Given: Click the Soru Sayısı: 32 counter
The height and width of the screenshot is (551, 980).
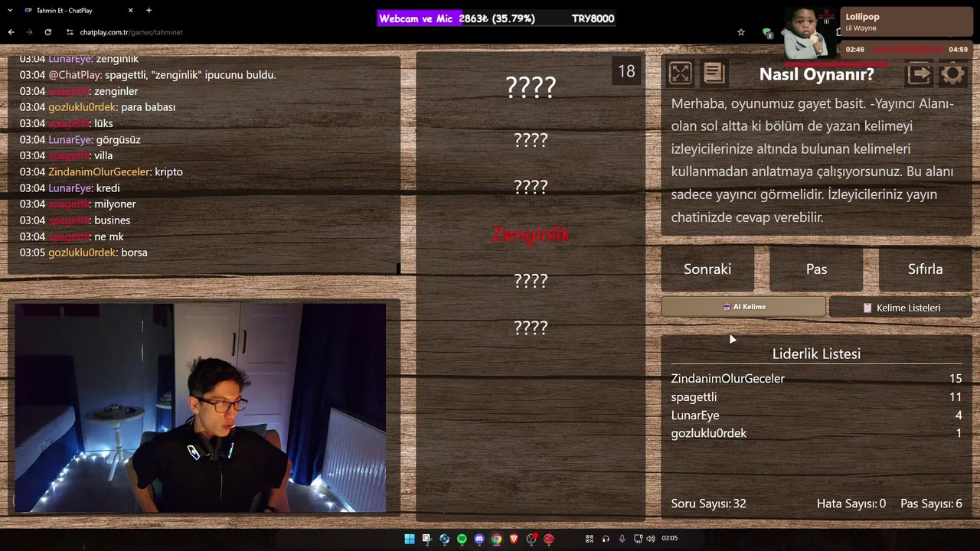Looking at the screenshot, I should pyautogui.click(x=708, y=504).
